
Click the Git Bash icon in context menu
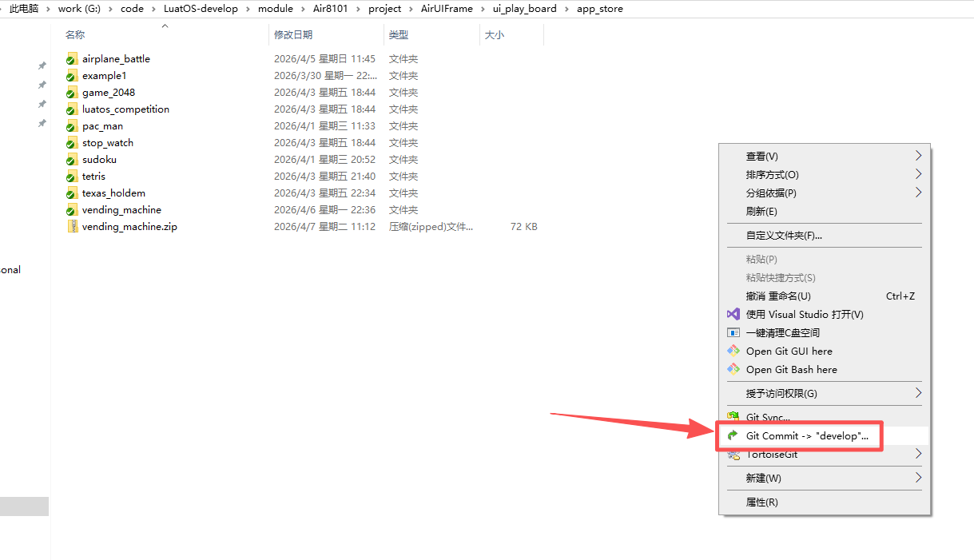pos(733,370)
